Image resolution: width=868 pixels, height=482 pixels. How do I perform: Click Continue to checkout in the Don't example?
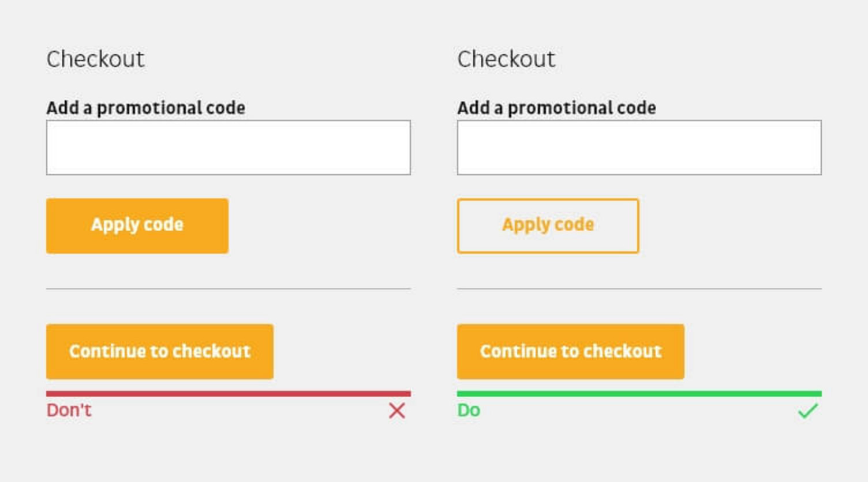pos(160,352)
